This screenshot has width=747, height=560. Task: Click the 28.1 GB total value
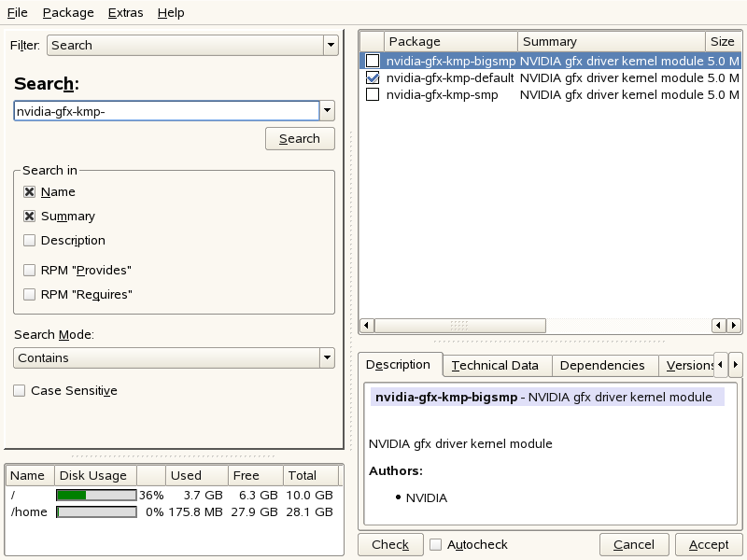[310, 511]
